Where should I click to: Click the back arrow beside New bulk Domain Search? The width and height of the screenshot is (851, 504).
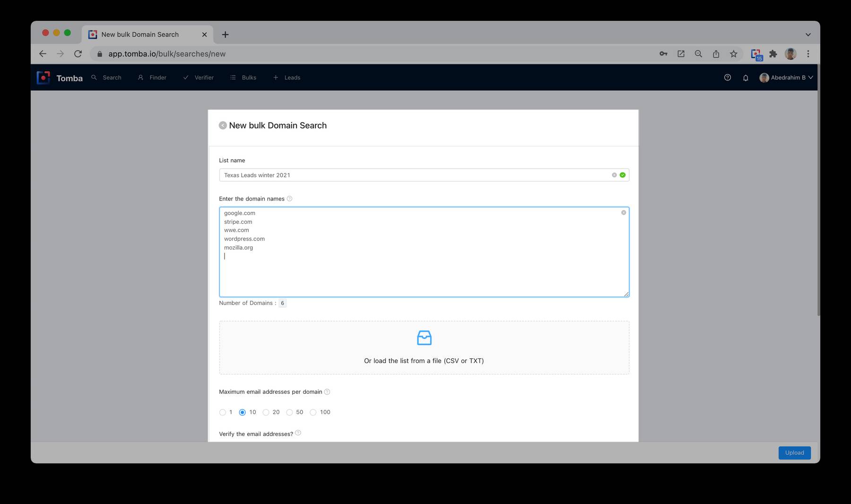pos(223,125)
